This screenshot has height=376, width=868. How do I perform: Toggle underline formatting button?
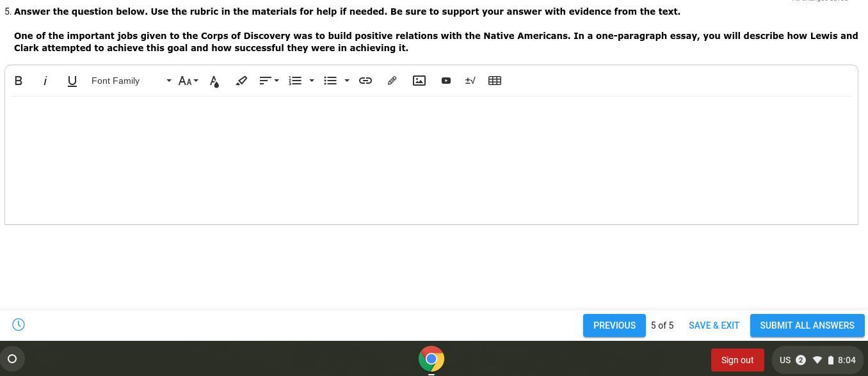(x=72, y=81)
